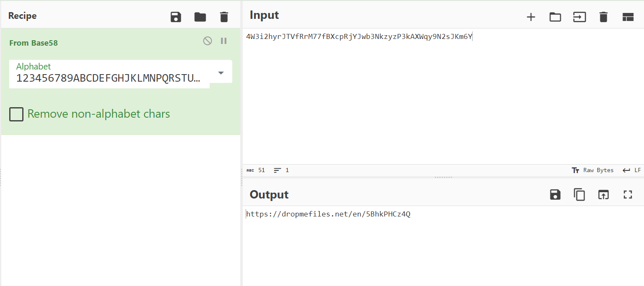Click the input character count 51
Viewport: 644px width, 286px height.
[x=256, y=170]
